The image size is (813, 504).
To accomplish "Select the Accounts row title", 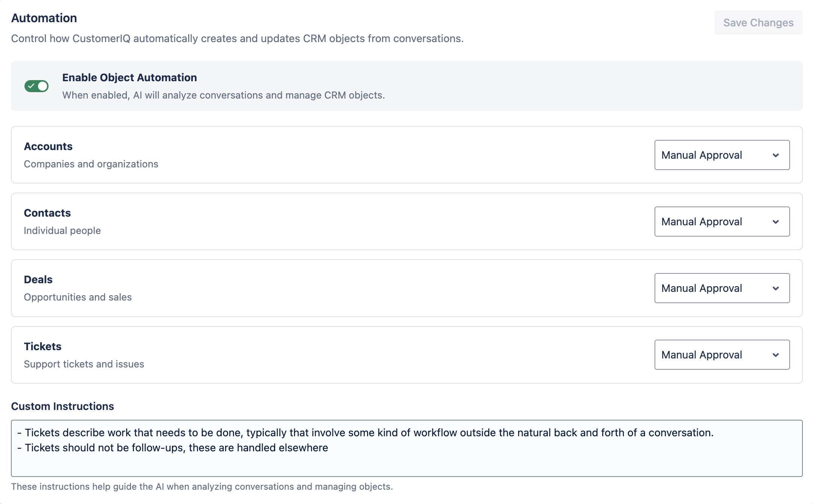I will (48, 146).
